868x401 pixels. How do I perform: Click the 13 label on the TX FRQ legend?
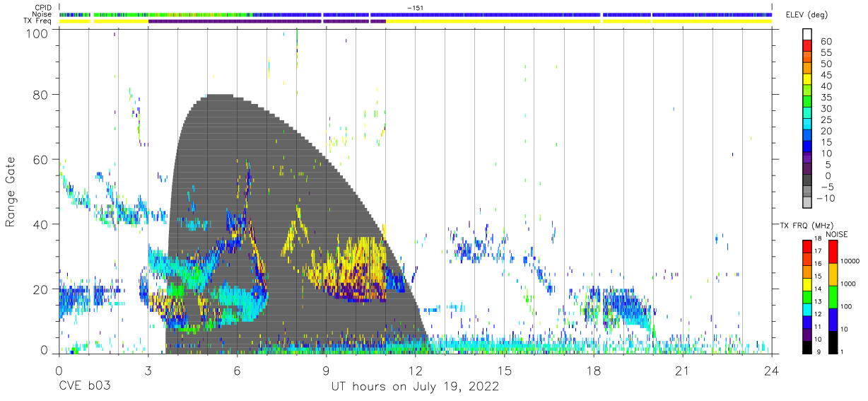coord(819,301)
